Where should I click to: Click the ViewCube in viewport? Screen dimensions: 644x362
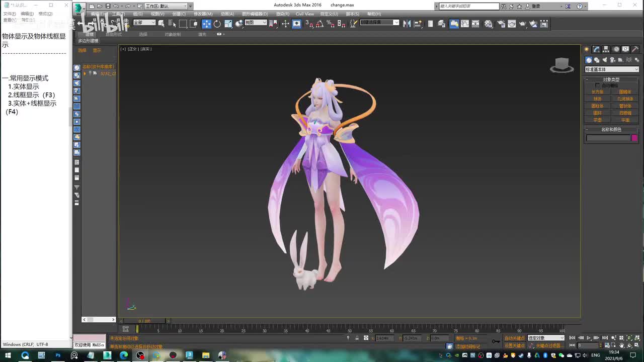coord(561,65)
